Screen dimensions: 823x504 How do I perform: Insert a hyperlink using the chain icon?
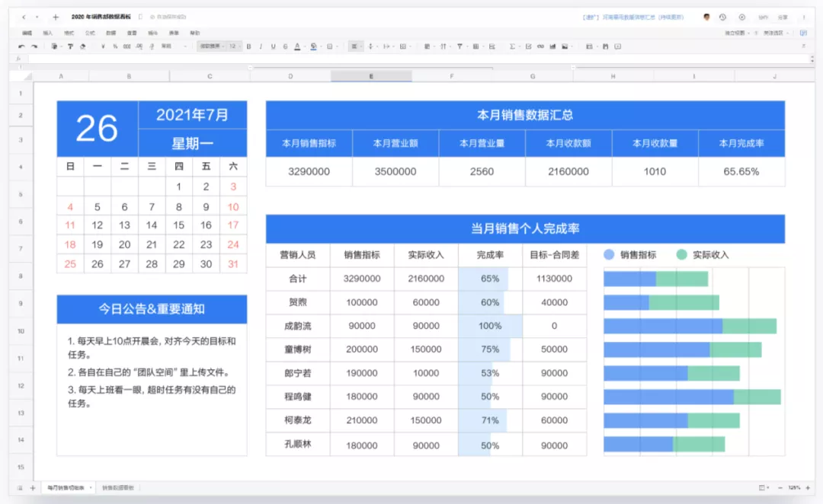click(540, 46)
